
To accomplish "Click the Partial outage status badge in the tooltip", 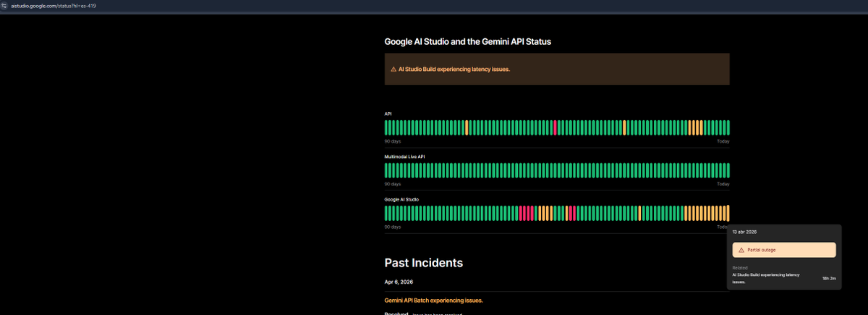I will pyautogui.click(x=784, y=249).
